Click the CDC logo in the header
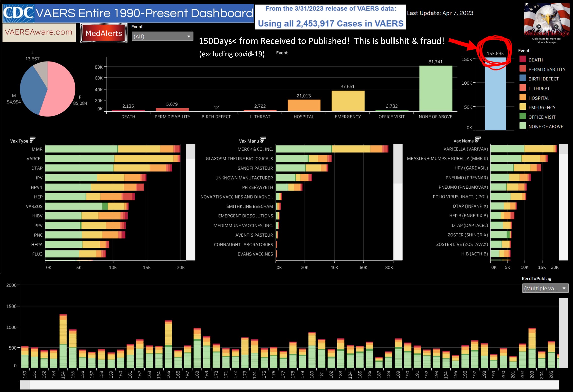 18,13
